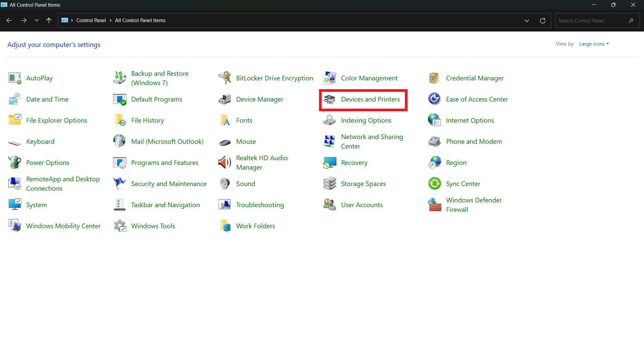The height and width of the screenshot is (362, 644).
Task: Open the Devices and Printers icon
Action: [330, 99]
